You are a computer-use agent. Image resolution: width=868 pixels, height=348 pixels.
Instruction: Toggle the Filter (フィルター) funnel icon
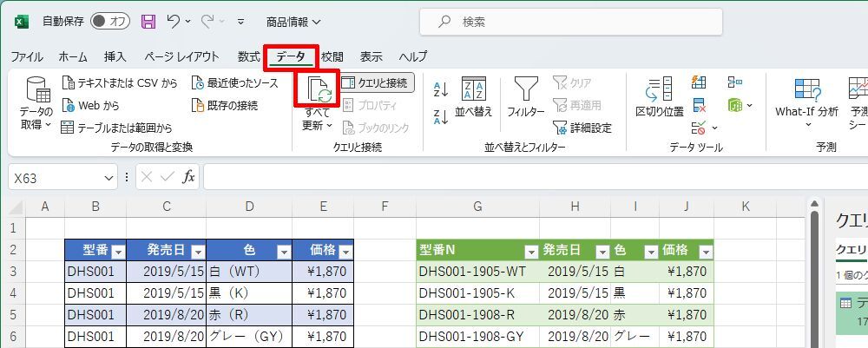[x=525, y=90]
